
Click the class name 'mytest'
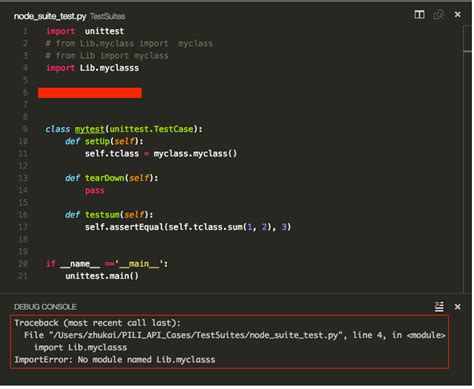(89, 129)
